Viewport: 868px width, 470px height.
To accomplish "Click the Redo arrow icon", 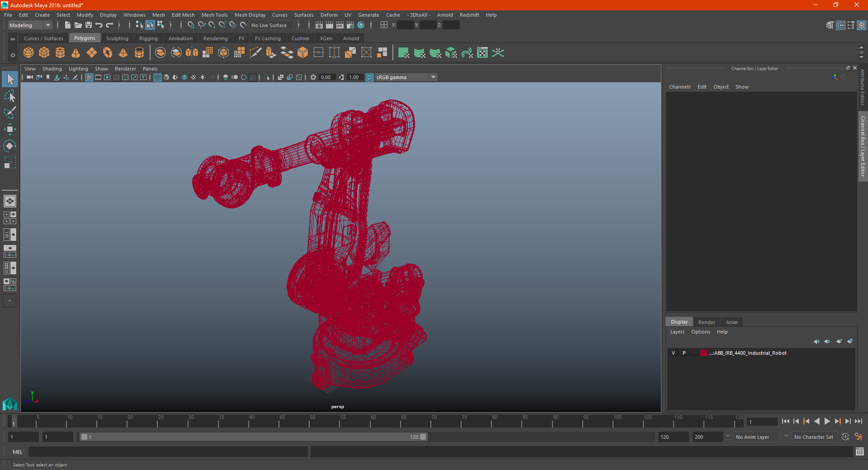I will (109, 25).
